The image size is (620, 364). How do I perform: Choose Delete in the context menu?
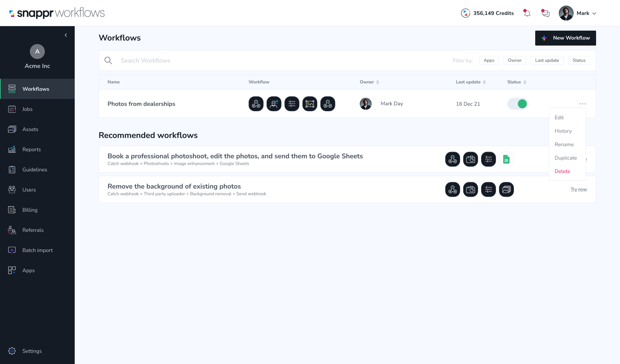pyautogui.click(x=562, y=171)
